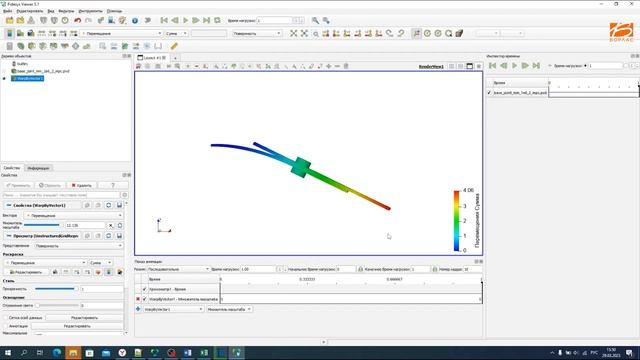640x360 pixels.
Task: Click the red undo arrow icon
Action: coord(78,20)
